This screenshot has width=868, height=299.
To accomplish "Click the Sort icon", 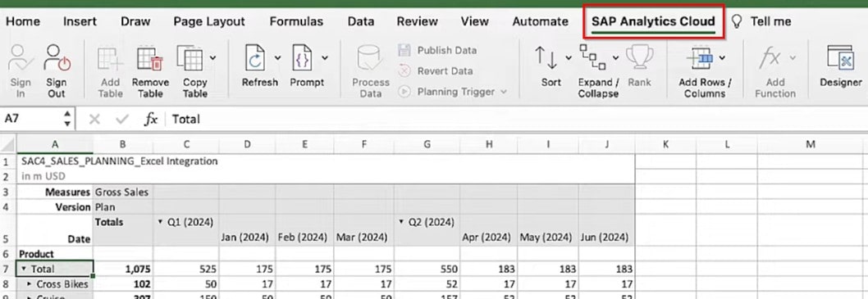I will tap(546, 58).
